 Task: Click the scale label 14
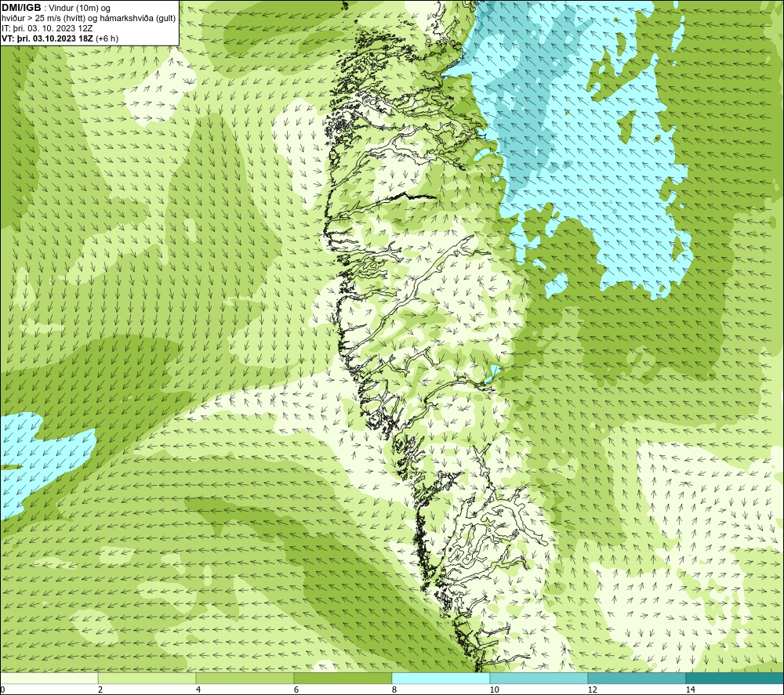[691, 690]
